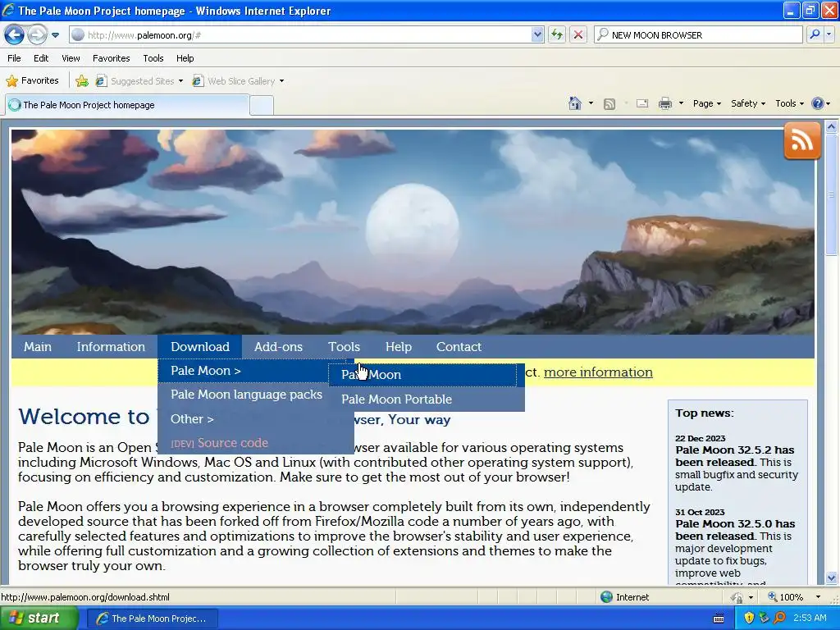Click the Refresh page icon
The height and width of the screenshot is (630, 840).
[557, 34]
